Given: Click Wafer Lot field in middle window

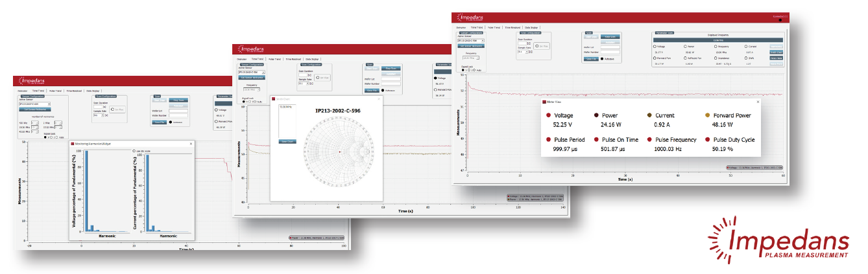Looking at the screenshot, I should point(391,79).
